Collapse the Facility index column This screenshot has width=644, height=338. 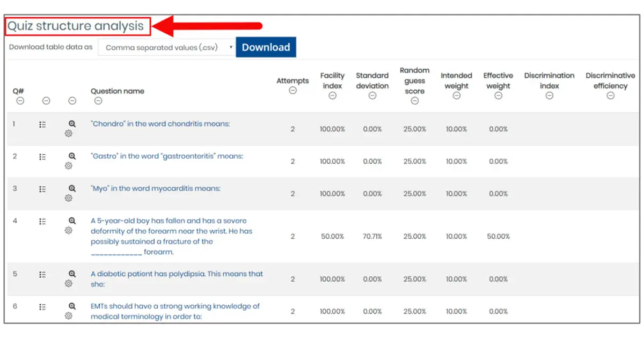pyautogui.click(x=332, y=95)
